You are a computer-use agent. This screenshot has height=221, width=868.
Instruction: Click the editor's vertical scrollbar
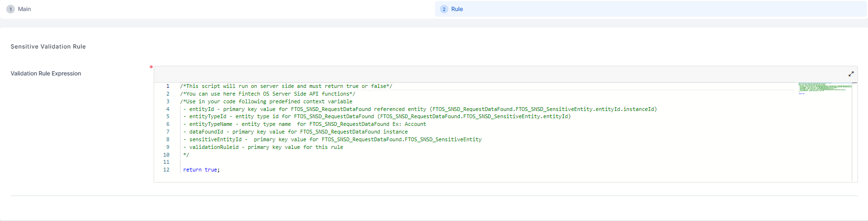(x=855, y=132)
